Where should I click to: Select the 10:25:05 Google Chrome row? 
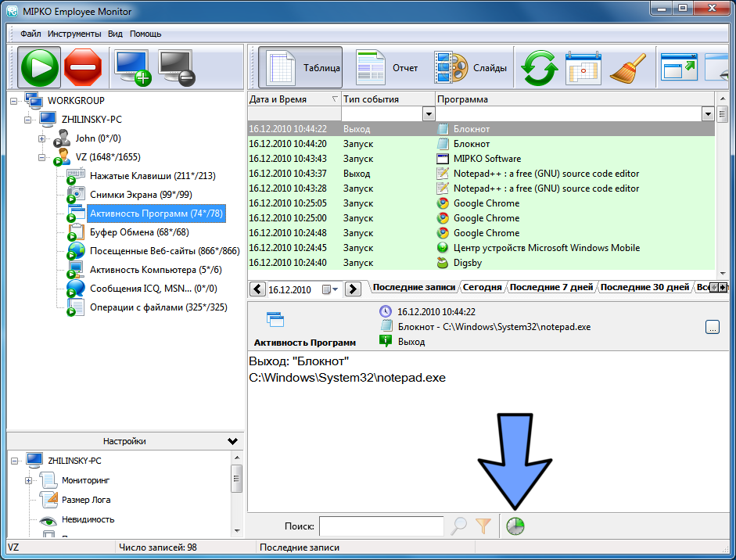[x=481, y=203]
